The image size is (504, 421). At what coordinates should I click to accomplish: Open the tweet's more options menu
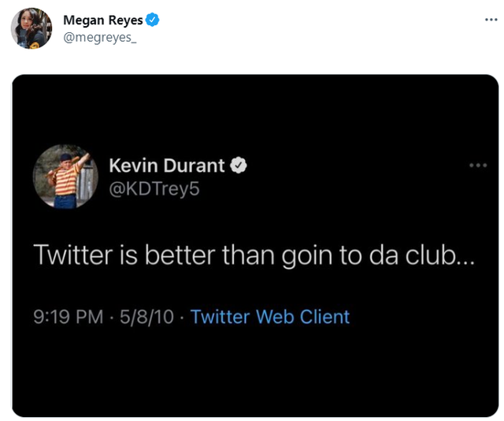pos(491,20)
